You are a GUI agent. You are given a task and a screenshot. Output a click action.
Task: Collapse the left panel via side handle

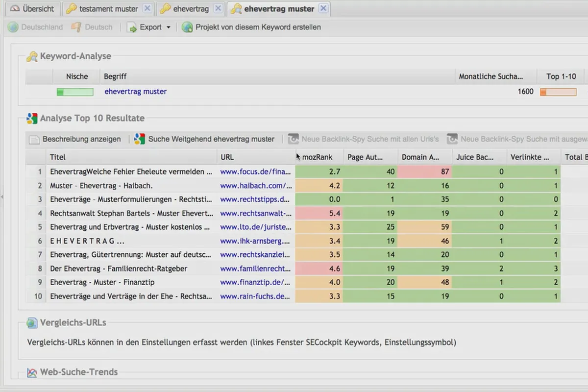pyautogui.click(x=2, y=196)
